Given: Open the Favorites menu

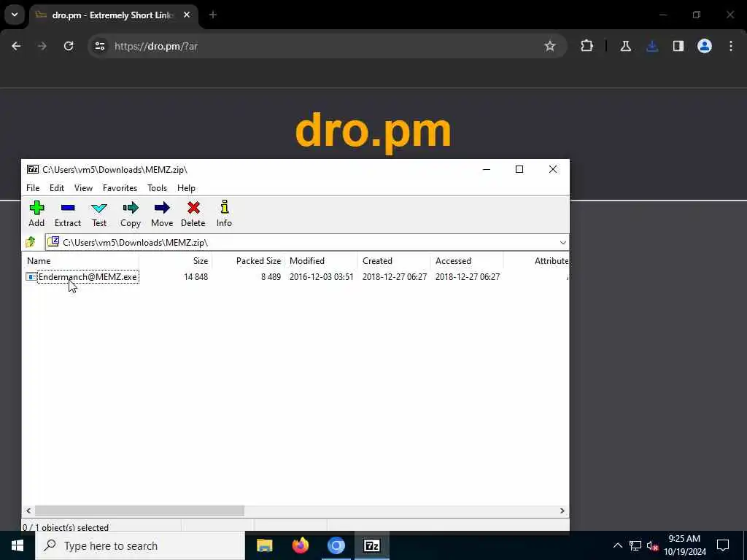Looking at the screenshot, I should (x=120, y=188).
